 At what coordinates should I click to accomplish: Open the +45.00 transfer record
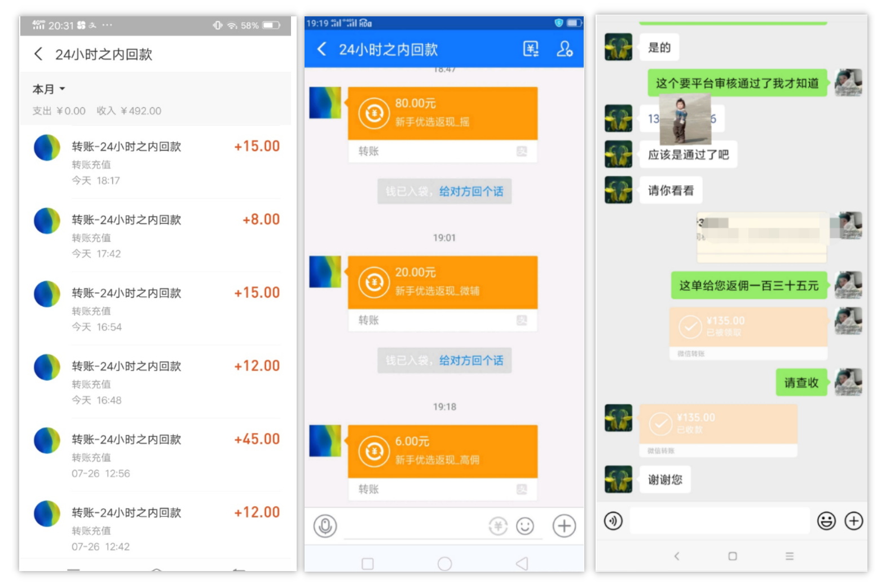(x=157, y=455)
